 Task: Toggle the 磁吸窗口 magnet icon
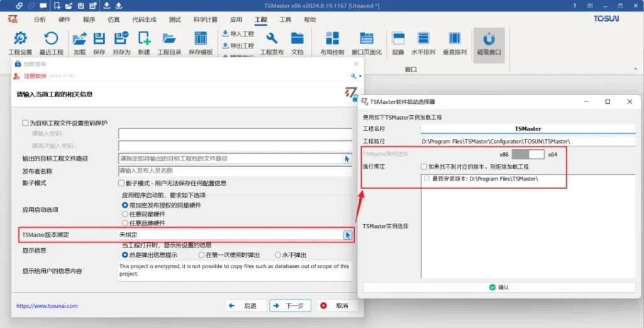point(488,38)
